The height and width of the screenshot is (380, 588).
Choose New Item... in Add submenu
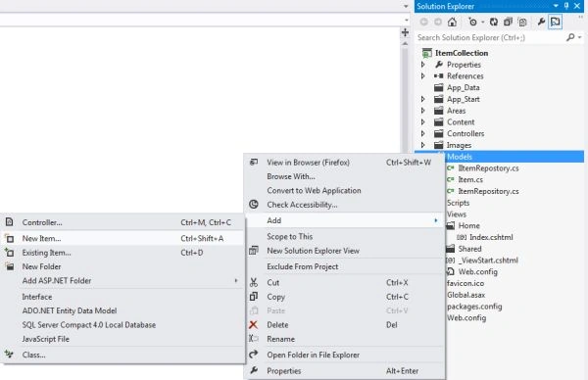coord(122,238)
